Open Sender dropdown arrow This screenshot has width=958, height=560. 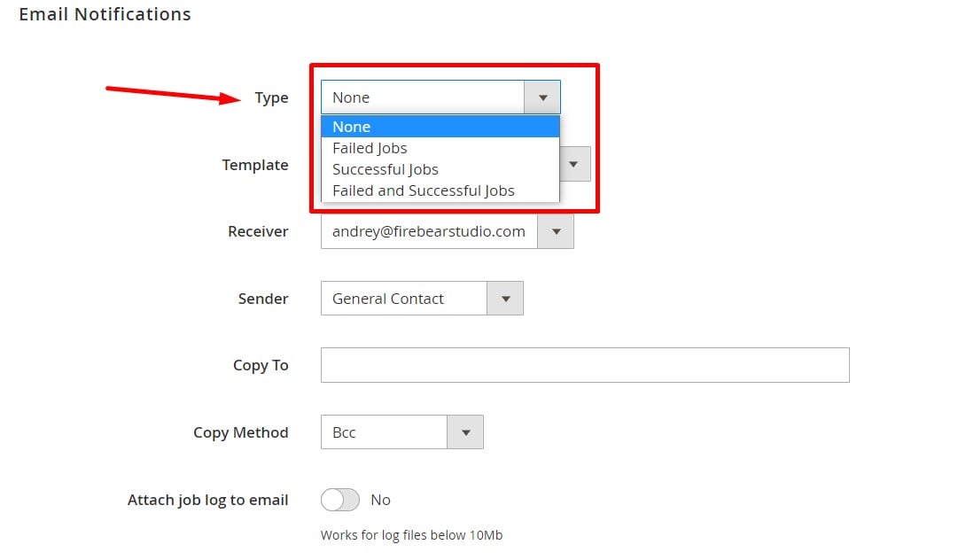click(505, 299)
